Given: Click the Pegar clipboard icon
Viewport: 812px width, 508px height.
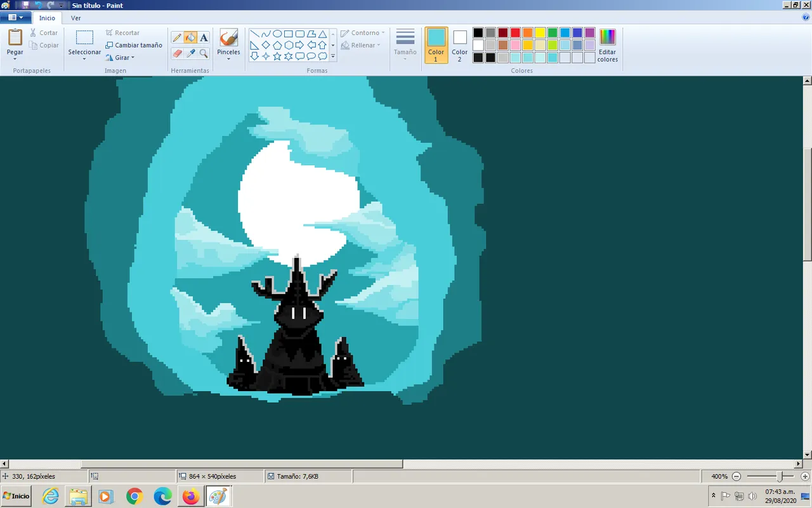Looking at the screenshot, I should pos(15,37).
